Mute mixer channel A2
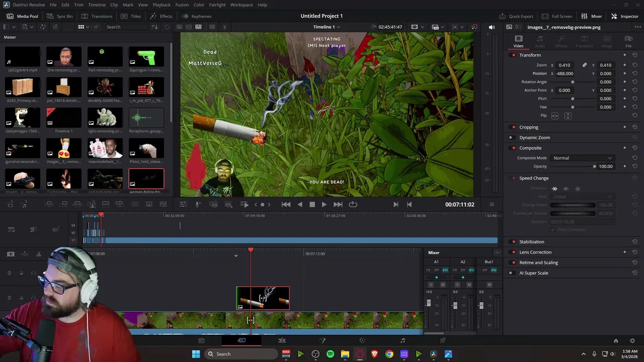This screenshot has height=362, width=644. click(469, 285)
